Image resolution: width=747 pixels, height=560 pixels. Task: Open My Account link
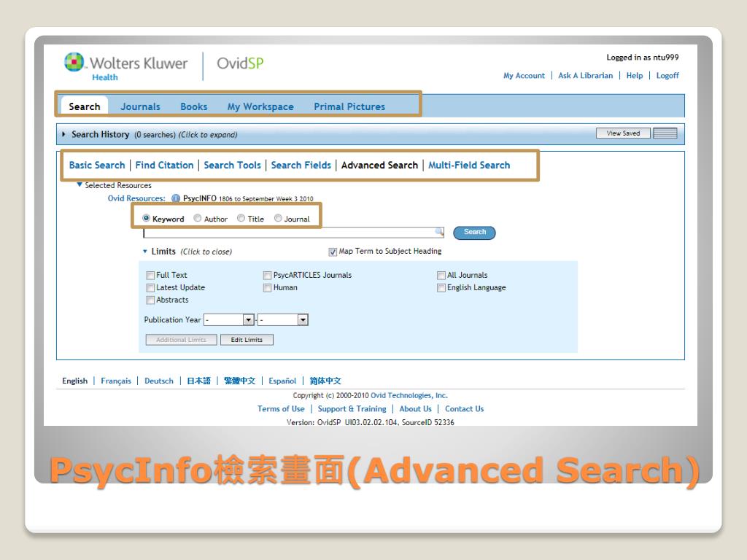tap(524, 76)
